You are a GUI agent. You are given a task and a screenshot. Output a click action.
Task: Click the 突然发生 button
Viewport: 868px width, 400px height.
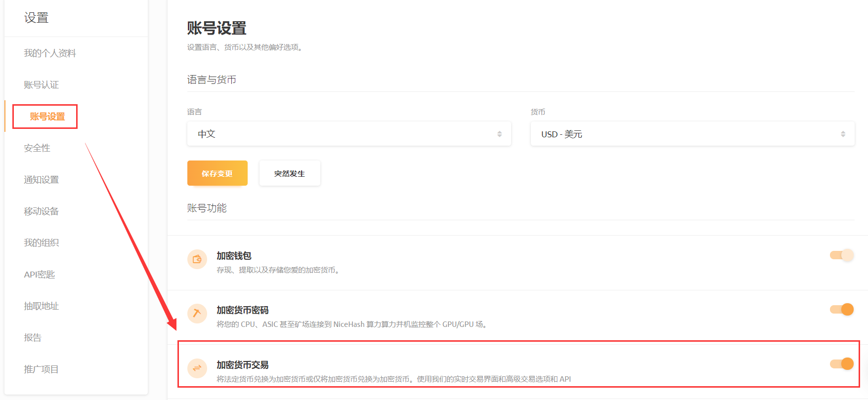290,173
